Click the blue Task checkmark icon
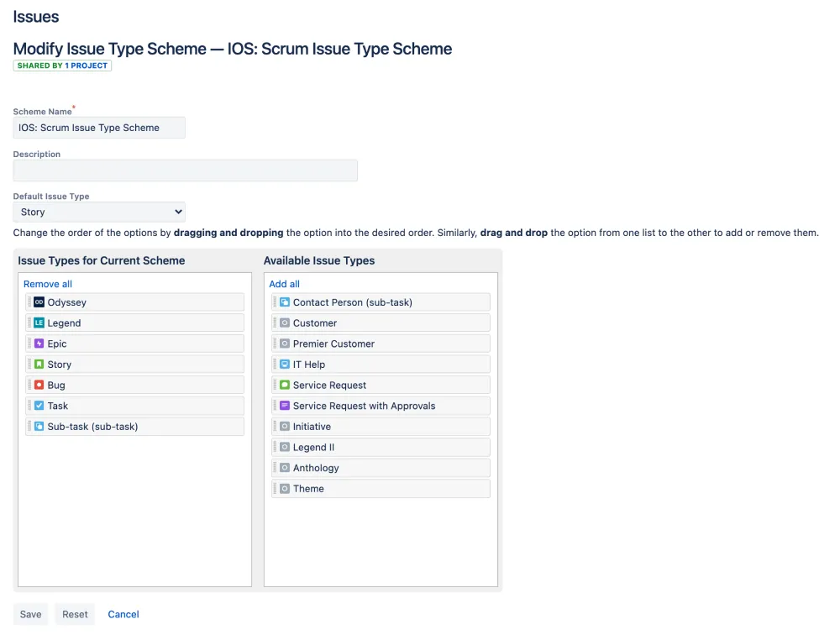Screen dimensions: 840x635 (39, 406)
